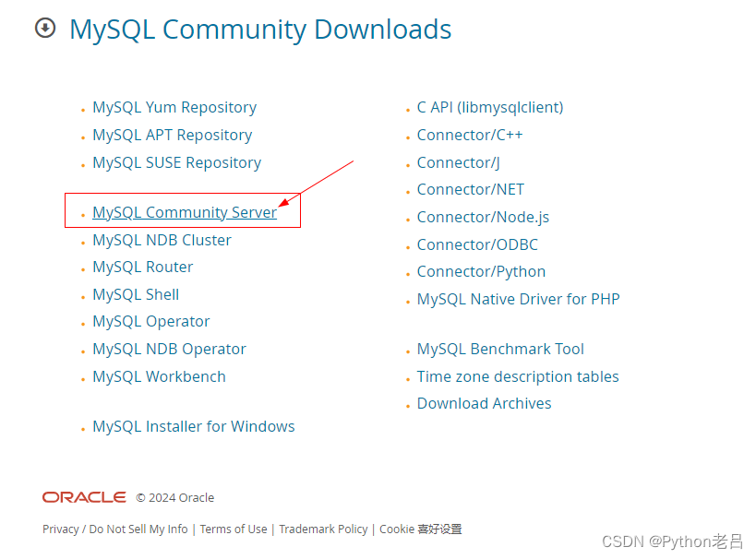Viewport: 756px width, 559px height.
Task: Select MySQL Operator
Action: [150, 322]
